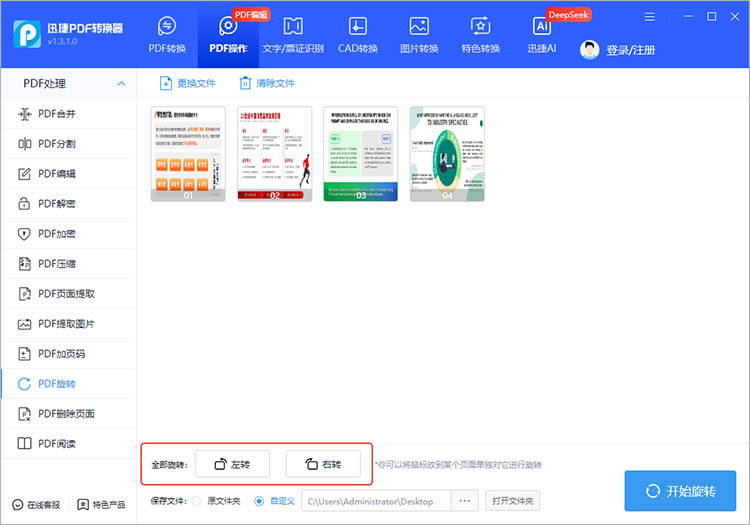Collapse the PDF处理 section

(x=121, y=84)
